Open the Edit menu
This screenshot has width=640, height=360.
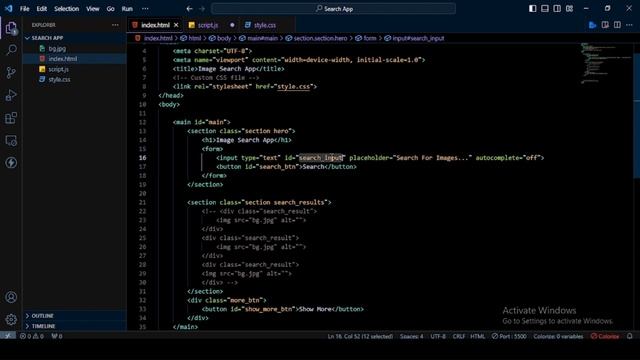click(x=42, y=9)
